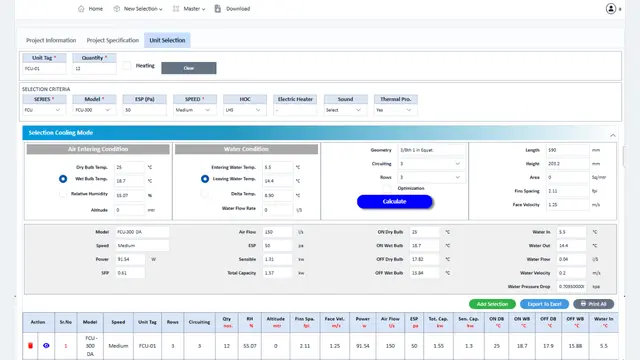Image resolution: width=640 pixels, height=360 pixels.
Task: Click the Tot. Cap. column header
Action: click(438, 322)
